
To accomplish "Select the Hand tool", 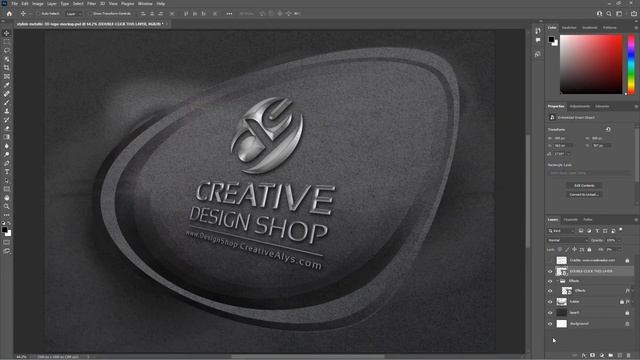I will point(7,198).
